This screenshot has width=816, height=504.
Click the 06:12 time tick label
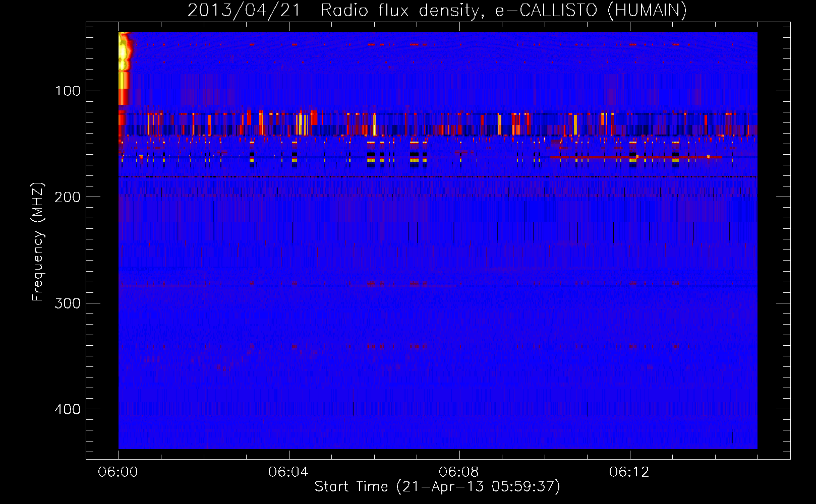pos(629,472)
